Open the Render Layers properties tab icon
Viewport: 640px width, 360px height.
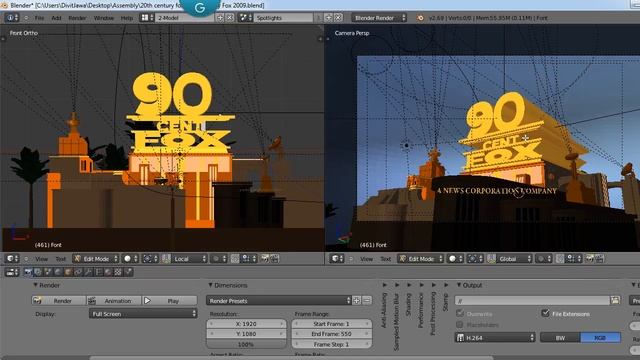click(38, 272)
